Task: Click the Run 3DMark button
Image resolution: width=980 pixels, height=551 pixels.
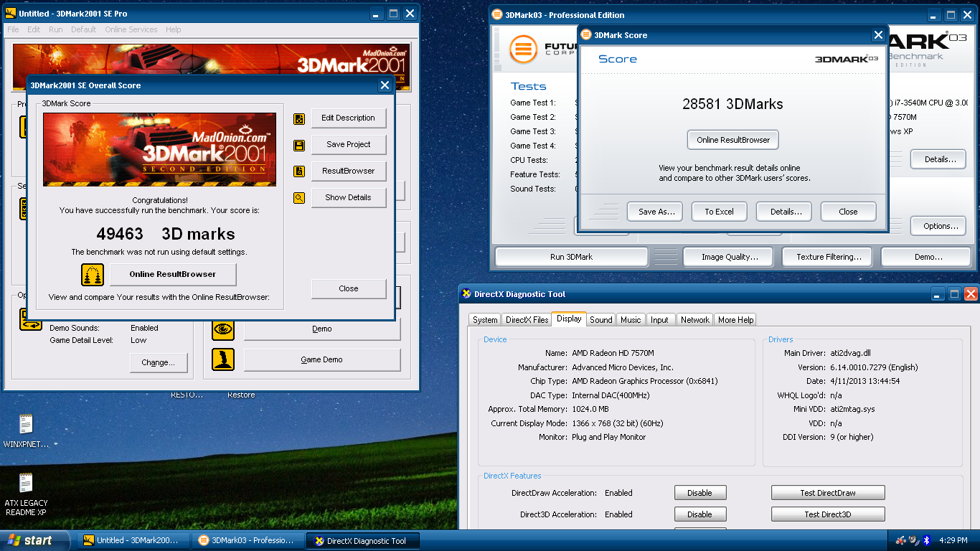Action: 572,257
